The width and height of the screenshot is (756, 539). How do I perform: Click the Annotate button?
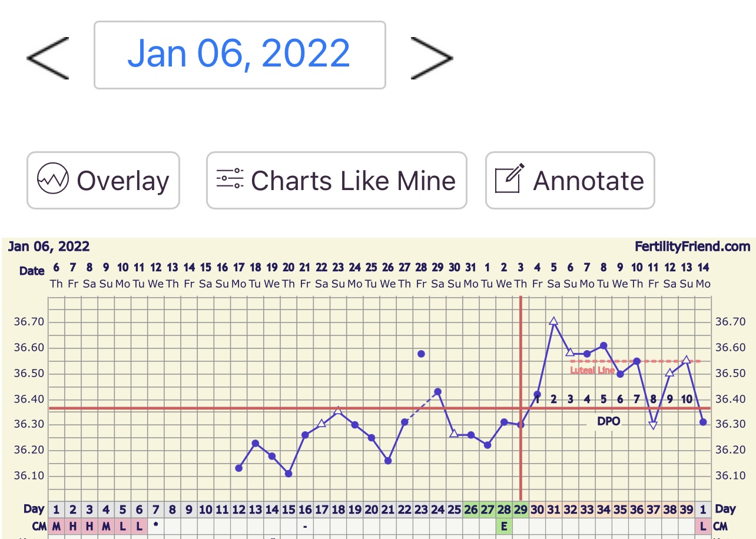pyautogui.click(x=569, y=180)
